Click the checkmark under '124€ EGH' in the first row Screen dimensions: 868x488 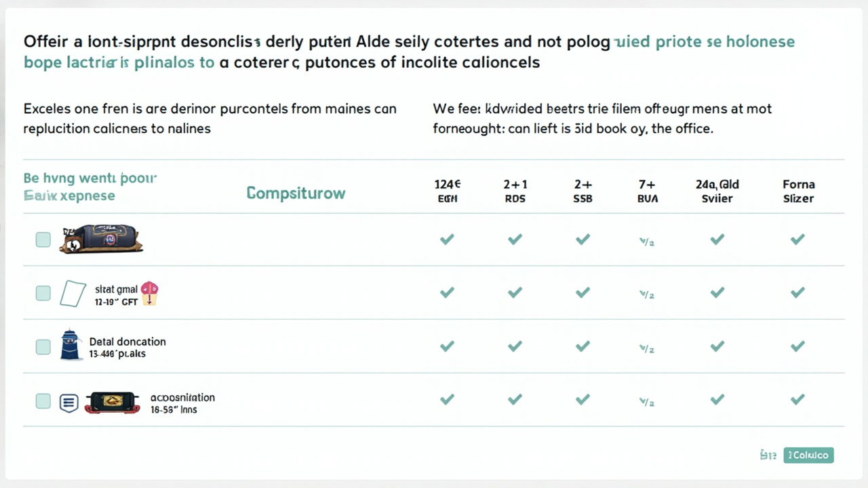(x=447, y=239)
